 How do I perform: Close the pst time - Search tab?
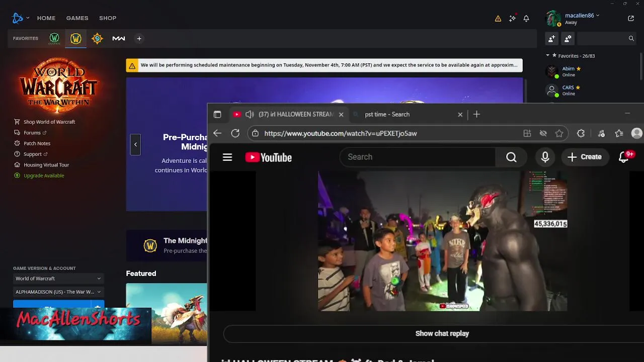point(460,115)
